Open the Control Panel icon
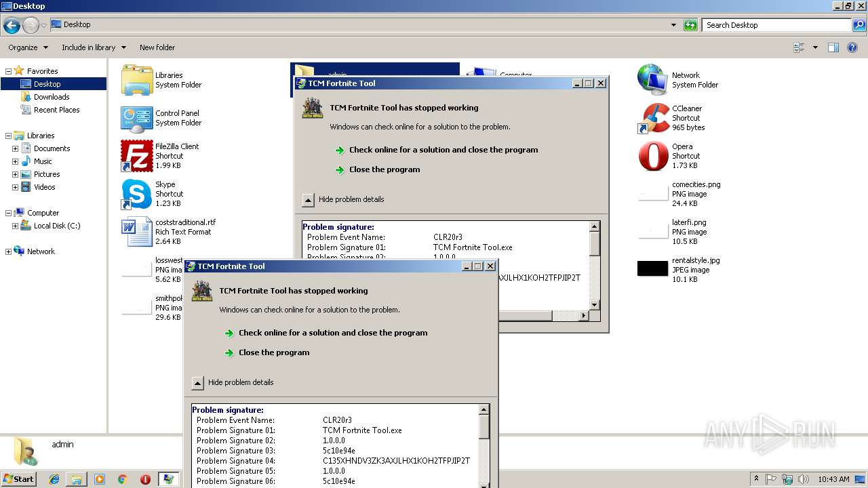This screenshot has height=488, width=868. 137,119
